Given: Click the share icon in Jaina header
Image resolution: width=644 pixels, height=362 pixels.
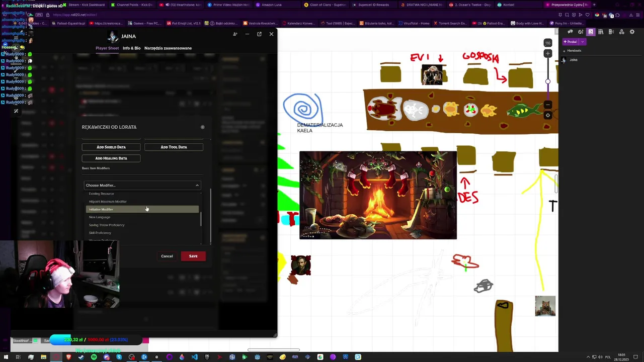Looking at the screenshot, I should click(235, 34).
